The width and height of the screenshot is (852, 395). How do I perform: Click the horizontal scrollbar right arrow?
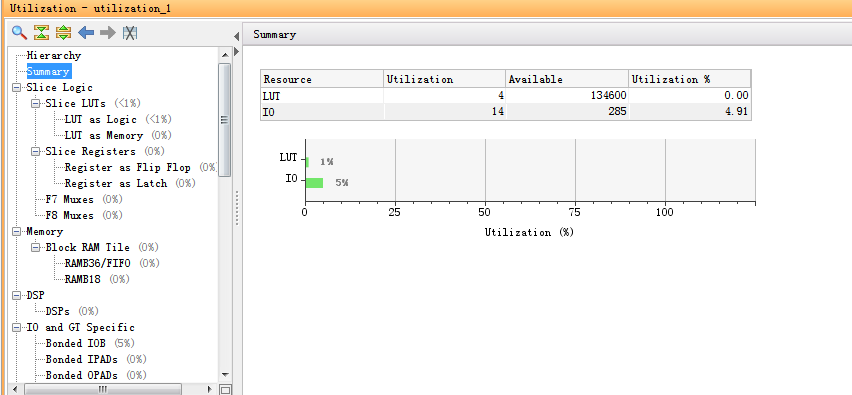[x=211, y=389]
